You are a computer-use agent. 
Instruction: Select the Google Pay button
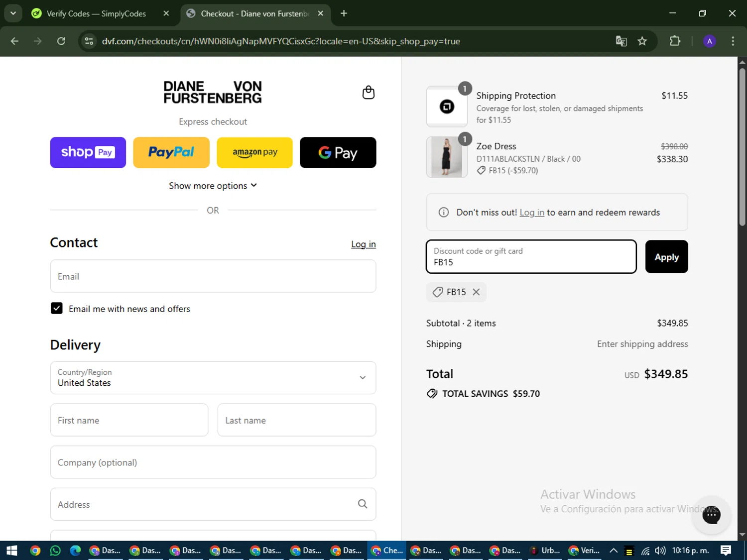338,152
